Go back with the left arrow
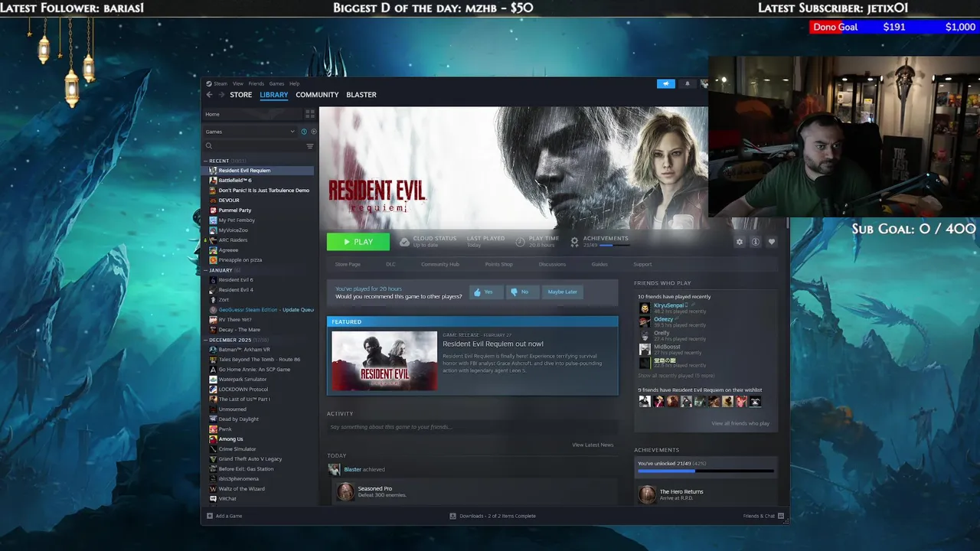Image resolution: width=980 pixels, height=551 pixels. click(x=210, y=95)
